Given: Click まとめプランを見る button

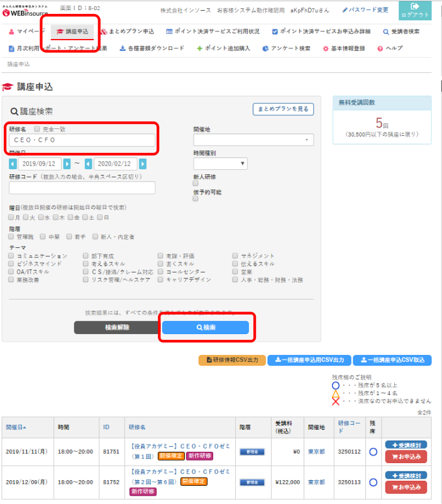Looking at the screenshot, I should [x=283, y=109].
